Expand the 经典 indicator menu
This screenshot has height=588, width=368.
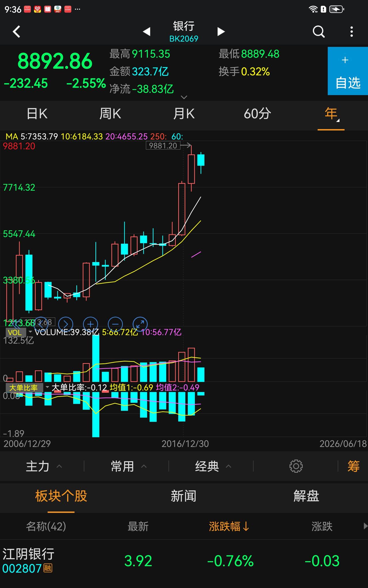[213, 466]
